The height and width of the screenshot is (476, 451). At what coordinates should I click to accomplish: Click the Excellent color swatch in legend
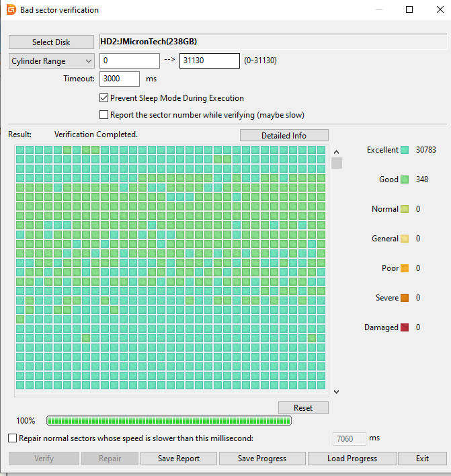pyautogui.click(x=405, y=150)
